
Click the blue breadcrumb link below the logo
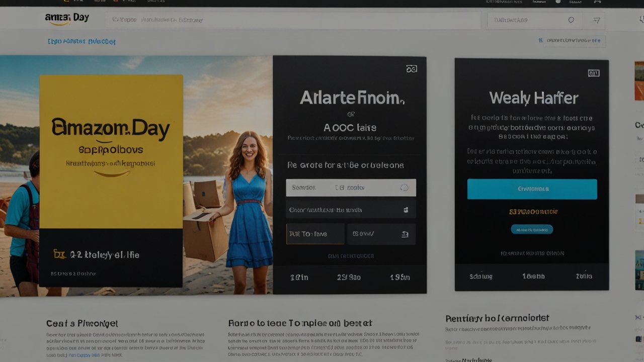click(82, 42)
